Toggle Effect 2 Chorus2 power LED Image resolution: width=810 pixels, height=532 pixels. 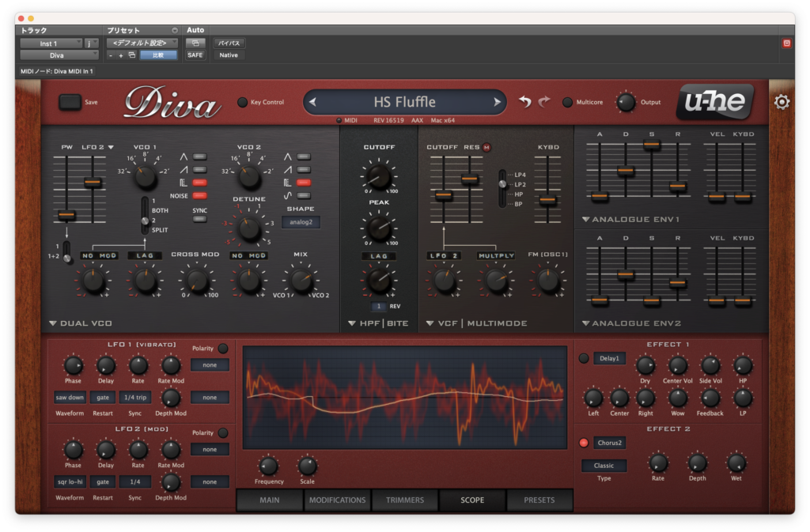click(x=584, y=443)
